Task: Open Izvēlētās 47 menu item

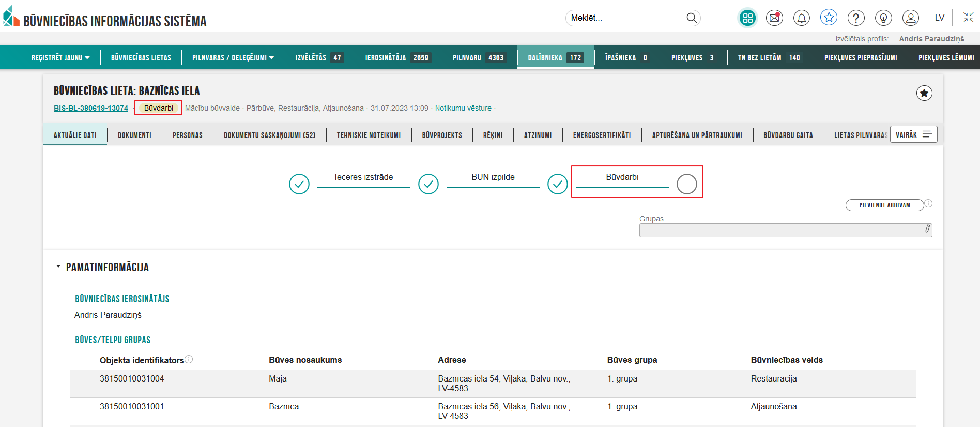Action: (x=319, y=58)
